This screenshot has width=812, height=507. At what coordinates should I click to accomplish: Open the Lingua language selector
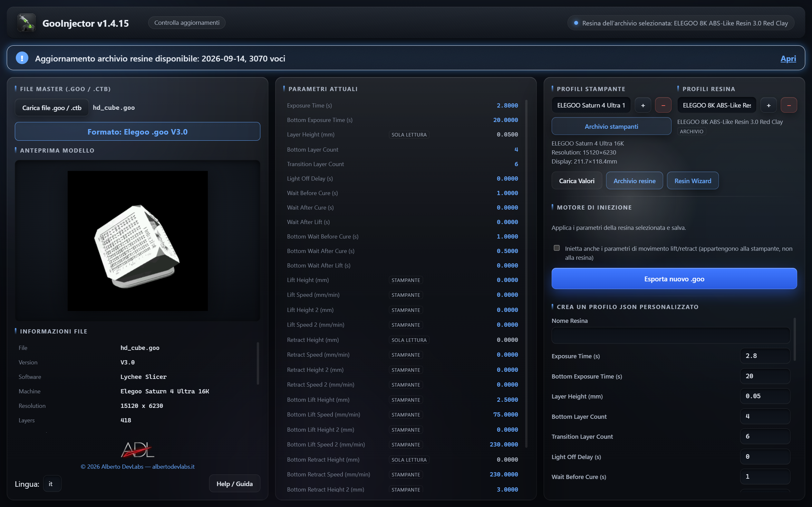[x=52, y=484]
